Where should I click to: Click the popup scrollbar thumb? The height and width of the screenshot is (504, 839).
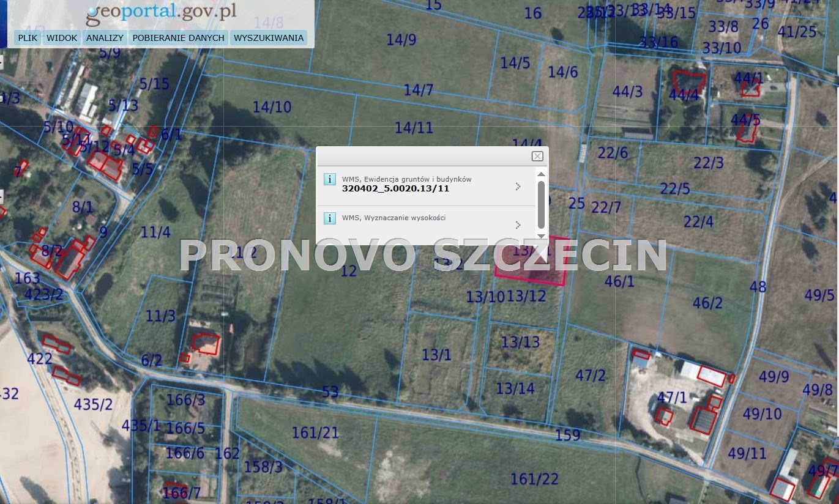tap(541, 204)
